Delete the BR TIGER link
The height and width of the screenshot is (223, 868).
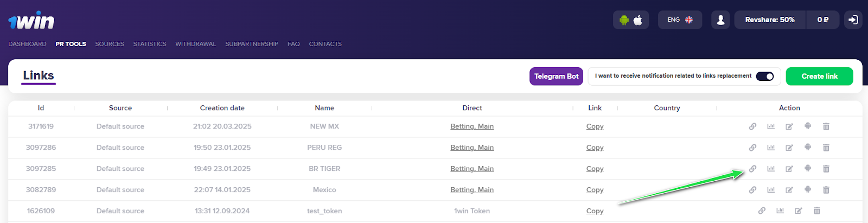pos(826,169)
